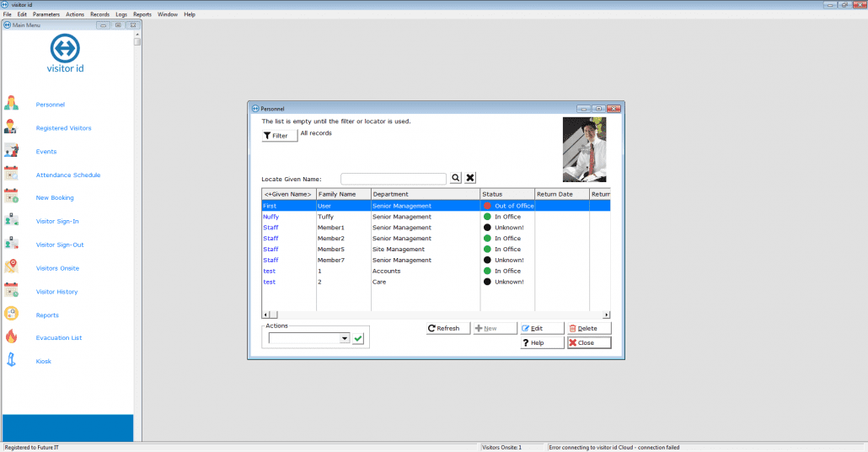Screen dimensions: 868x452
Task: Click the Kiosk icon in sidebar
Action: click(12, 361)
